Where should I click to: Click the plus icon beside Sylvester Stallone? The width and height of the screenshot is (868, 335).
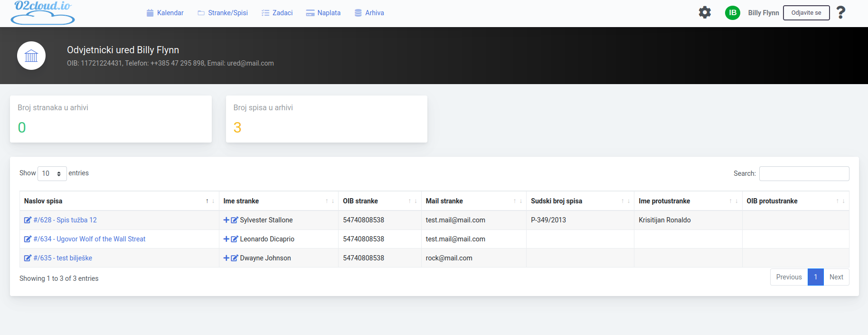226,220
